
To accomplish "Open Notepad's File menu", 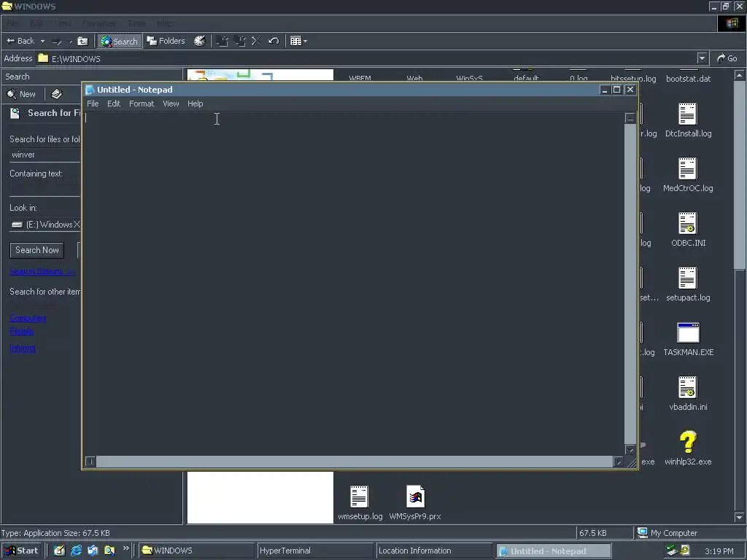I will click(x=93, y=104).
